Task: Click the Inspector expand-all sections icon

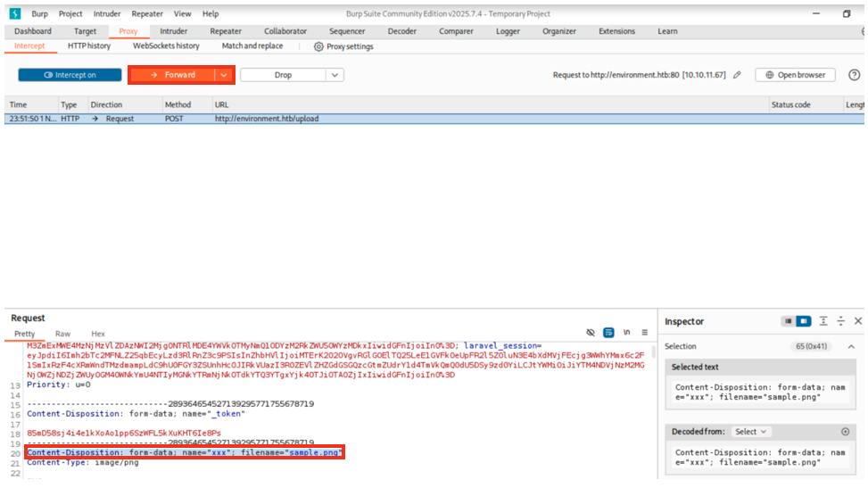Action: click(x=823, y=321)
